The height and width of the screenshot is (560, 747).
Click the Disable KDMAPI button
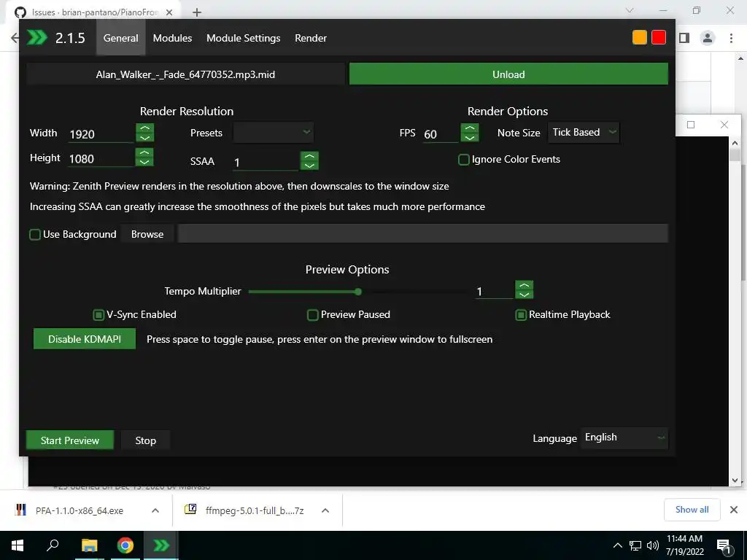click(x=85, y=339)
